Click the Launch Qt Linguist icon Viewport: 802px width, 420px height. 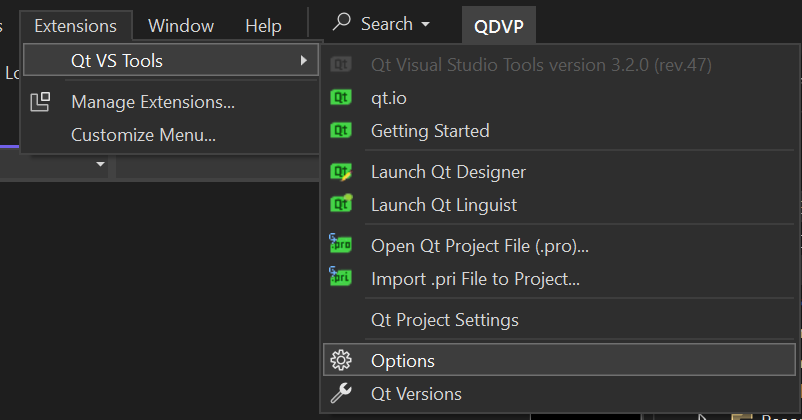(x=341, y=204)
